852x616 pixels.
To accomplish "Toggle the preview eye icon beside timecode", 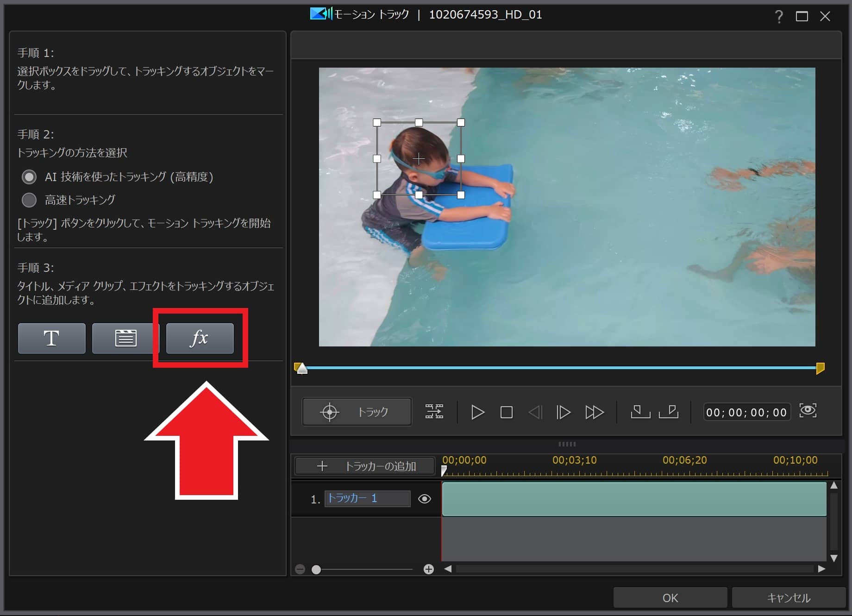I will pos(808,410).
